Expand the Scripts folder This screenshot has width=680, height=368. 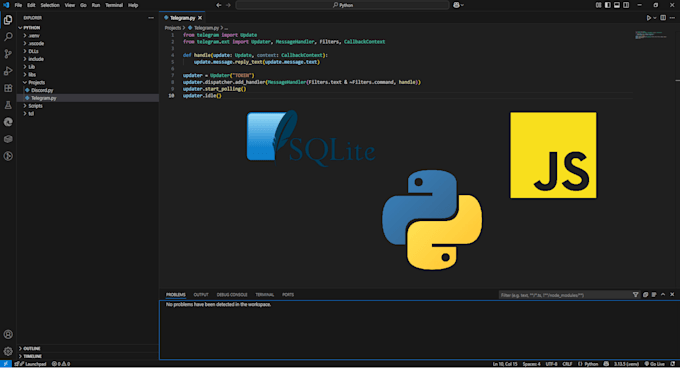click(x=88, y=106)
